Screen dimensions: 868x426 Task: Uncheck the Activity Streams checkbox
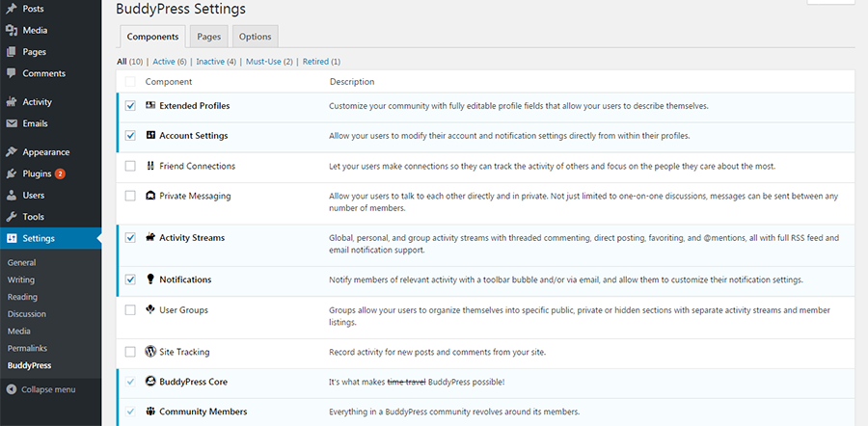(130, 238)
